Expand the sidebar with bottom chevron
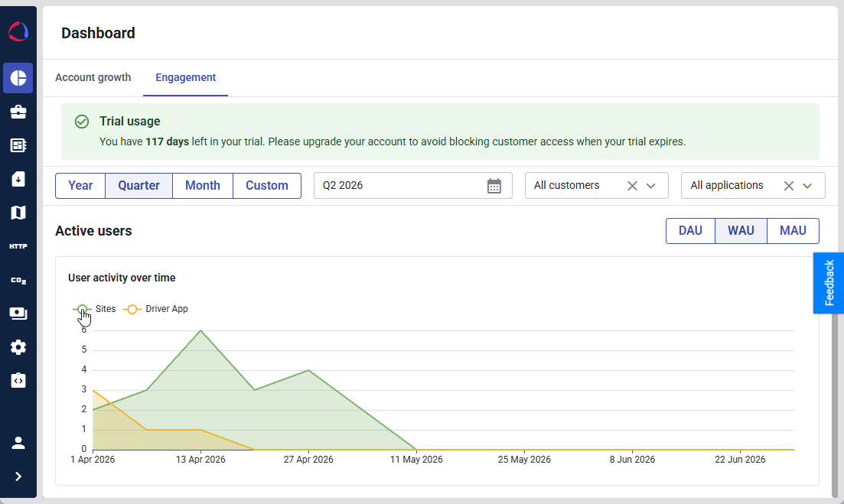Image resolution: width=844 pixels, height=504 pixels. [18, 476]
